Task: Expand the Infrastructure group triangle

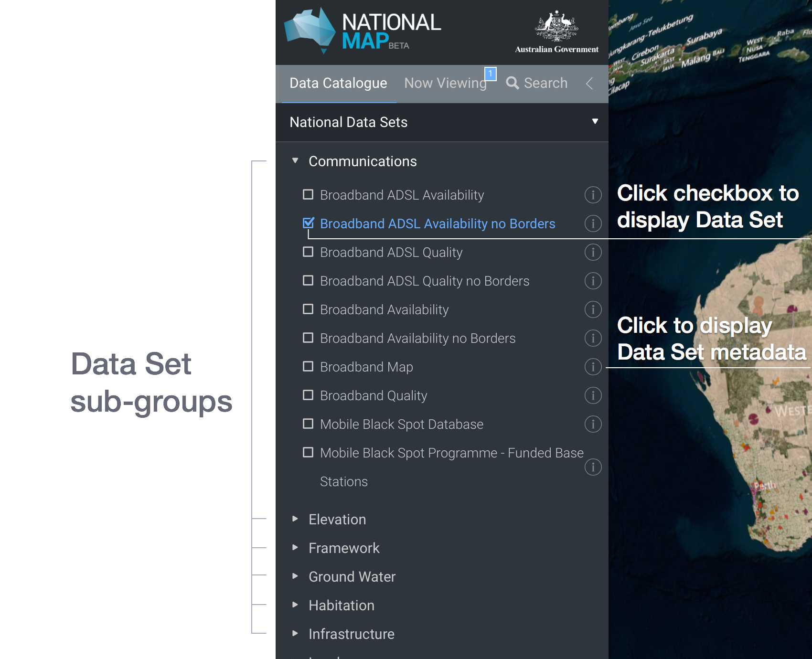Action: (295, 633)
